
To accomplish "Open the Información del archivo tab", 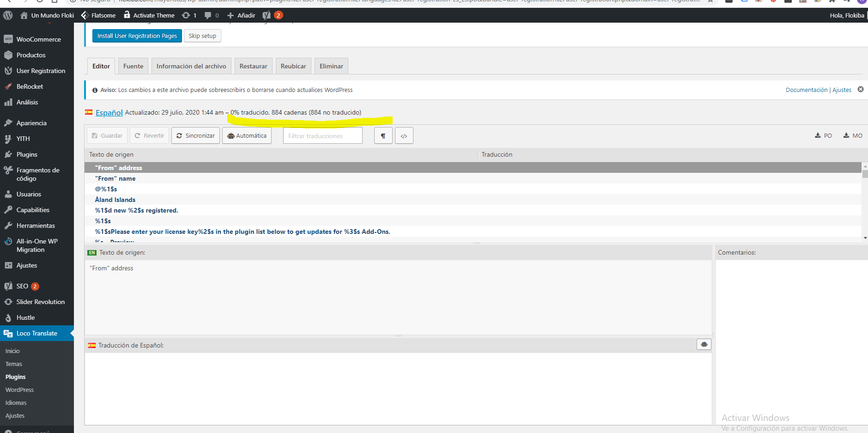I will pyautogui.click(x=191, y=66).
